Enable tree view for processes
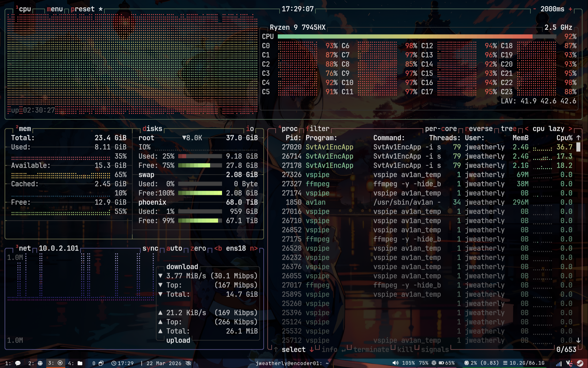The height and width of the screenshot is (368, 588). (508, 129)
